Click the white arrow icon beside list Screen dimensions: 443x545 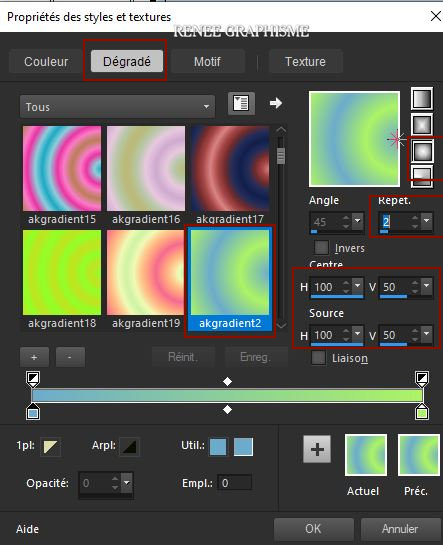tap(276, 103)
